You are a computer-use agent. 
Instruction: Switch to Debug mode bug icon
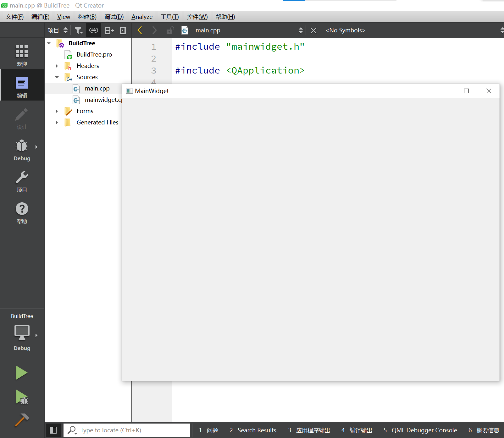[22, 146]
